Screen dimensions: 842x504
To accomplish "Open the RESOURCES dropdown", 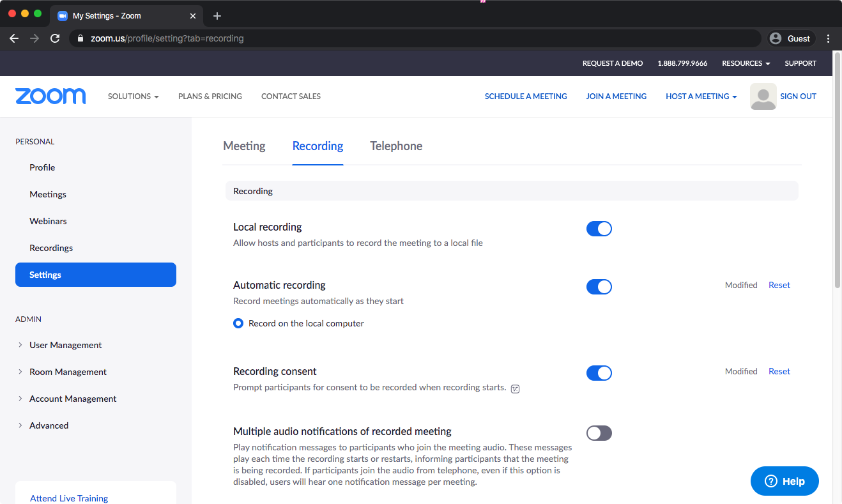I will coord(746,63).
